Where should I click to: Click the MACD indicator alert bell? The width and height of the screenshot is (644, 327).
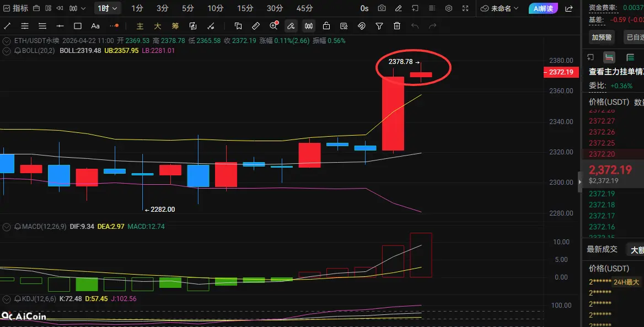click(x=18, y=227)
